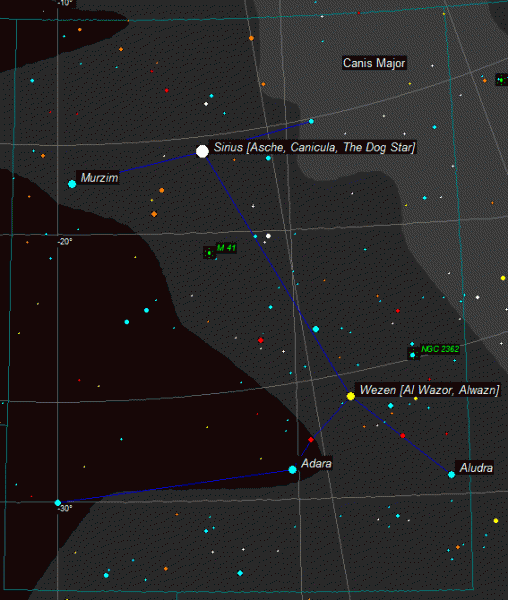Screen dimensions: 508x600
Task: Click the Aludra star dot
Action: pos(451,475)
